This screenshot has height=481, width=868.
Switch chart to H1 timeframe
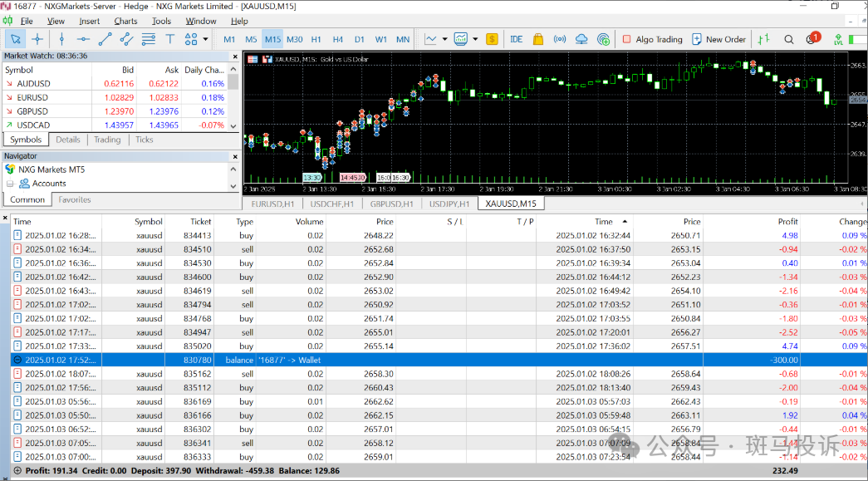tap(316, 39)
